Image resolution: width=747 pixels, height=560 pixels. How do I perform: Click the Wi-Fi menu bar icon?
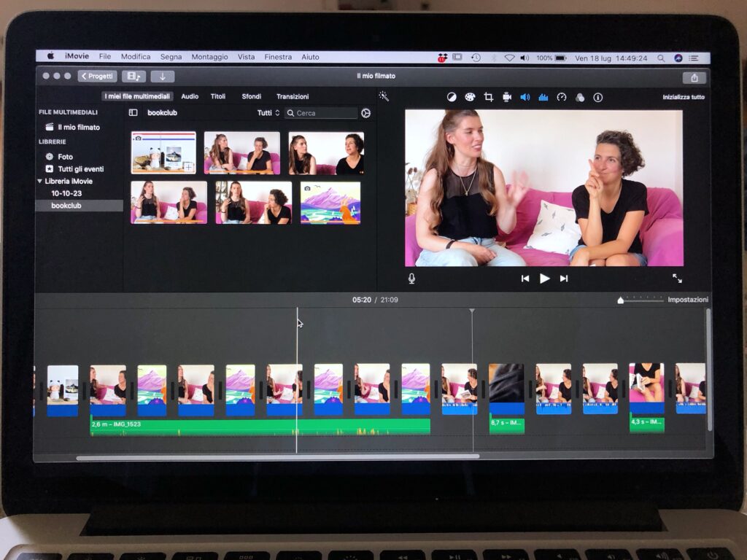(509, 58)
